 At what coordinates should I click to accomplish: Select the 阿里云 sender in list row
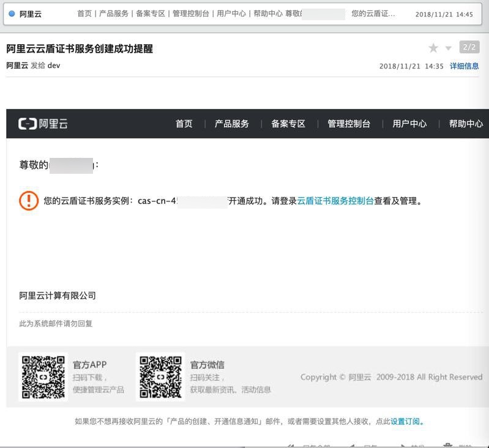31,14
